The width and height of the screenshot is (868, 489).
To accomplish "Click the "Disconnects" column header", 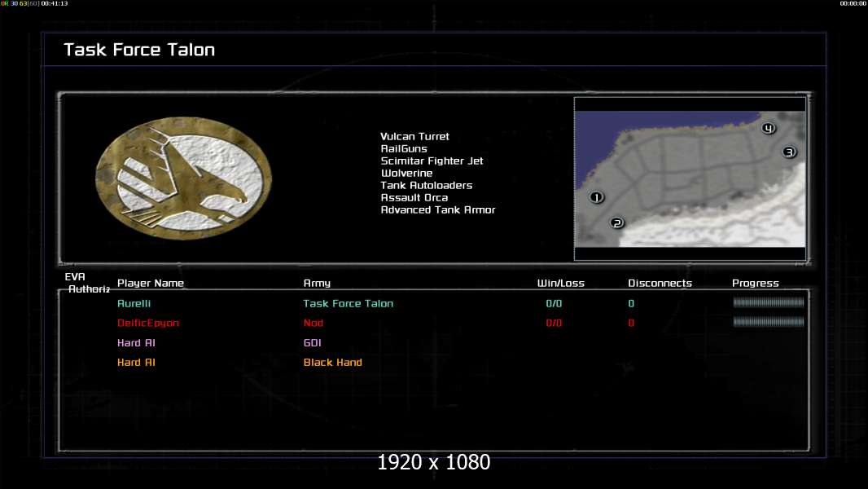I will click(x=660, y=283).
